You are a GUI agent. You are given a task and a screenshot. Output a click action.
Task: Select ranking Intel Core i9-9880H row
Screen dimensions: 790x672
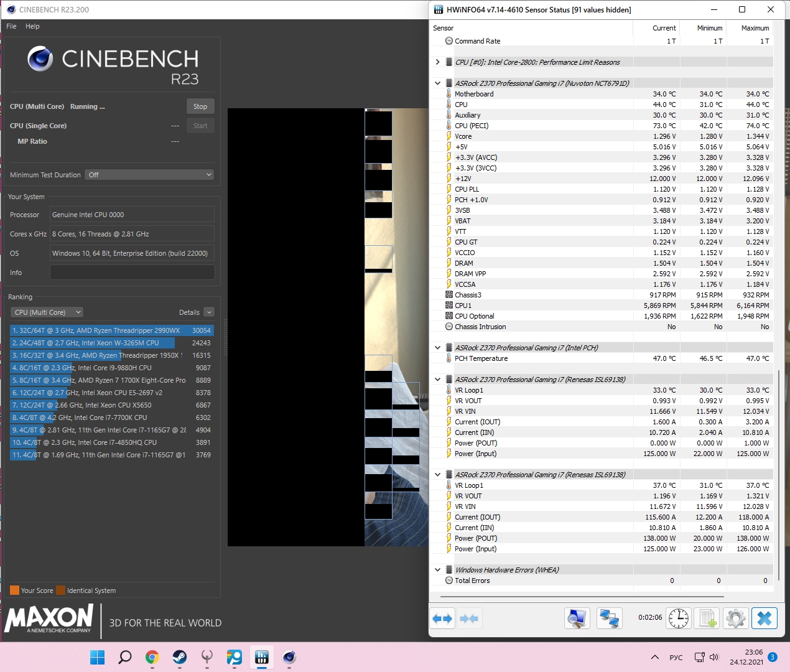(112, 368)
